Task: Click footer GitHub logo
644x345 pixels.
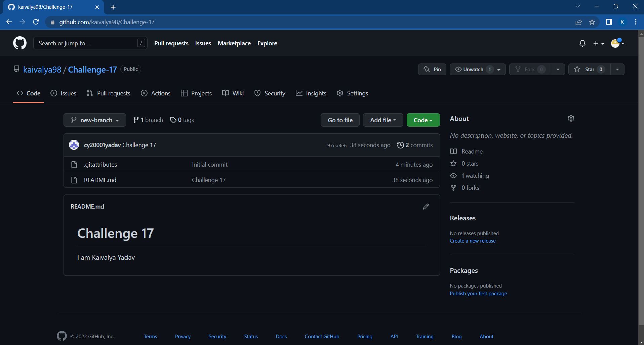Action: point(62,336)
